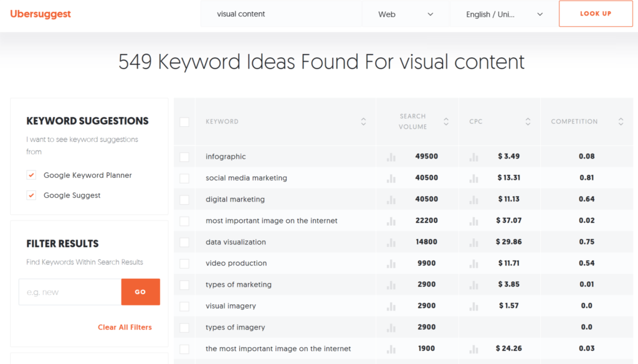The width and height of the screenshot is (638, 364).
Task: Open CPC chart for social media marketing
Action: (x=474, y=178)
